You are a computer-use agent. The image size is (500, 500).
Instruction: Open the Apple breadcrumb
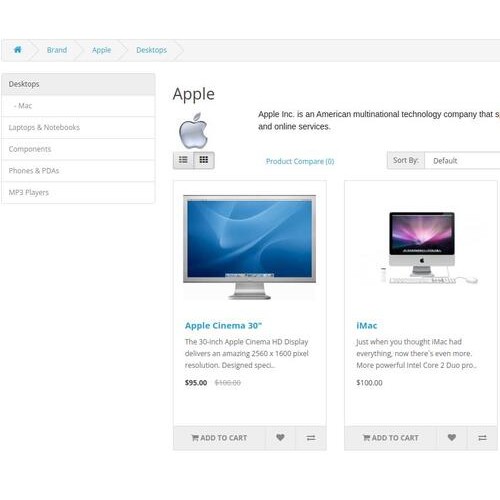click(x=101, y=50)
